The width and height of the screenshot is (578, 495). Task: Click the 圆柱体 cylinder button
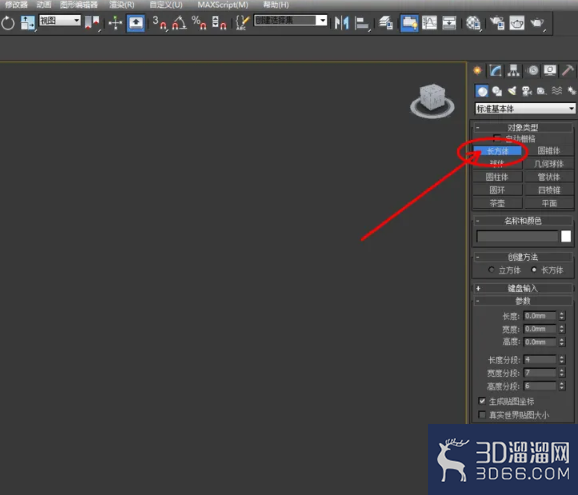[498, 177]
